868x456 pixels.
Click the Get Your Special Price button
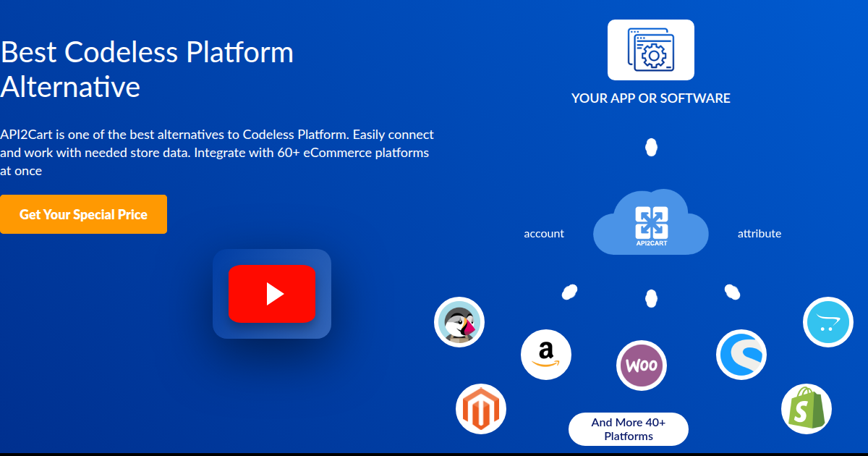83,214
